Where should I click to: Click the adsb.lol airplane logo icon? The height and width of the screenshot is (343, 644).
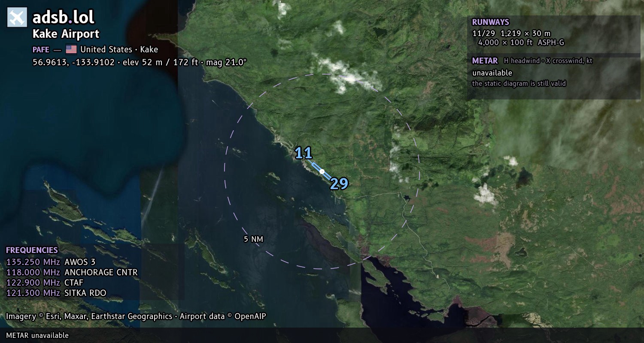click(x=17, y=18)
